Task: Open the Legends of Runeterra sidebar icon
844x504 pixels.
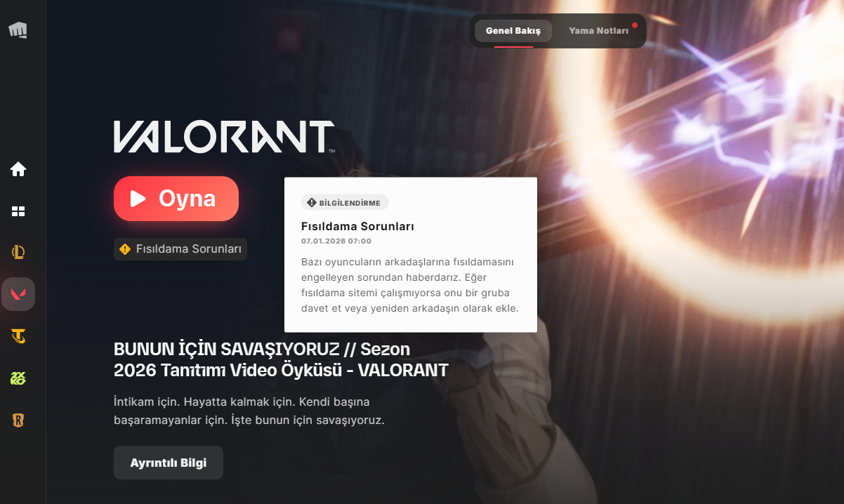Action: (18, 420)
